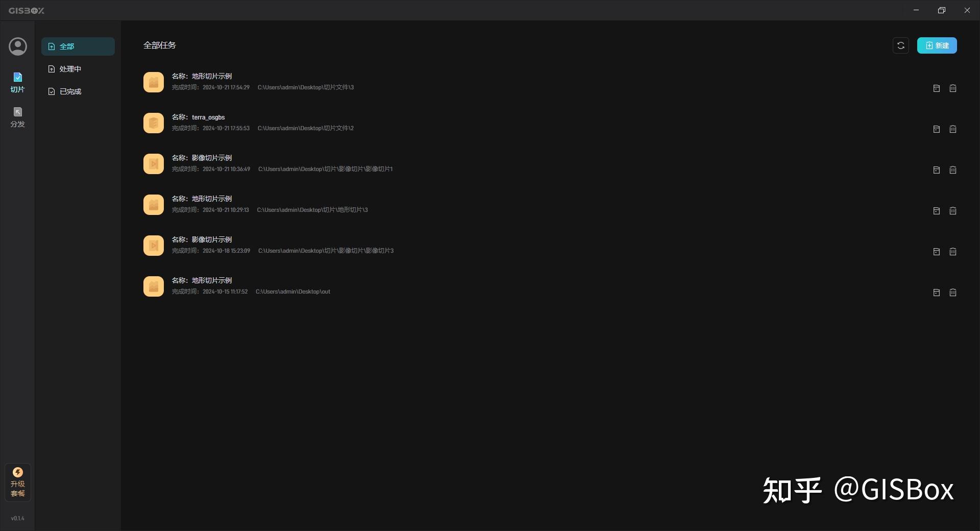Open the 升级套餐 upgrade button
Screen dimensions: 980x531
coord(18,482)
